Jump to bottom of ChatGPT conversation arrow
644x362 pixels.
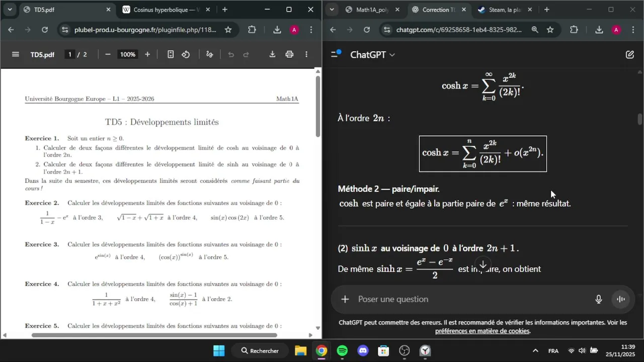tap(482, 264)
